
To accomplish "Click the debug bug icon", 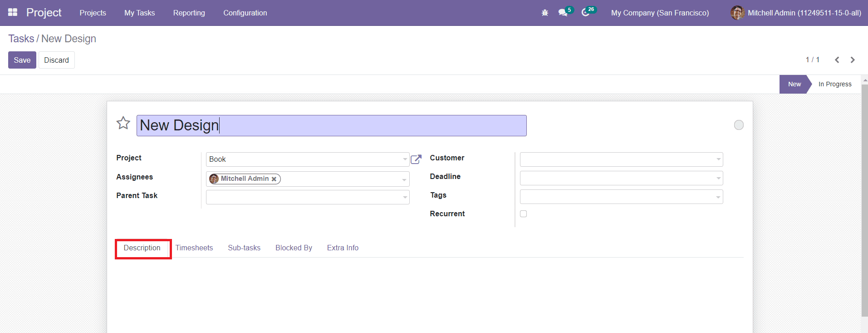I will pyautogui.click(x=545, y=13).
